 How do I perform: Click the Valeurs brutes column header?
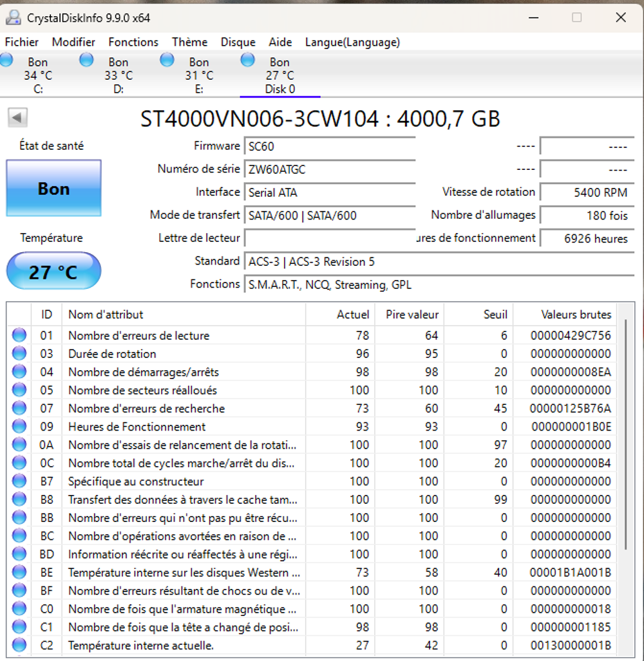565,315
